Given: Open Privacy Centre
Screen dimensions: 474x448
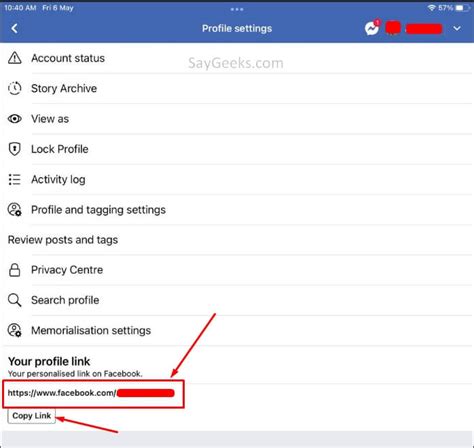Looking at the screenshot, I should click(x=237, y=270).
